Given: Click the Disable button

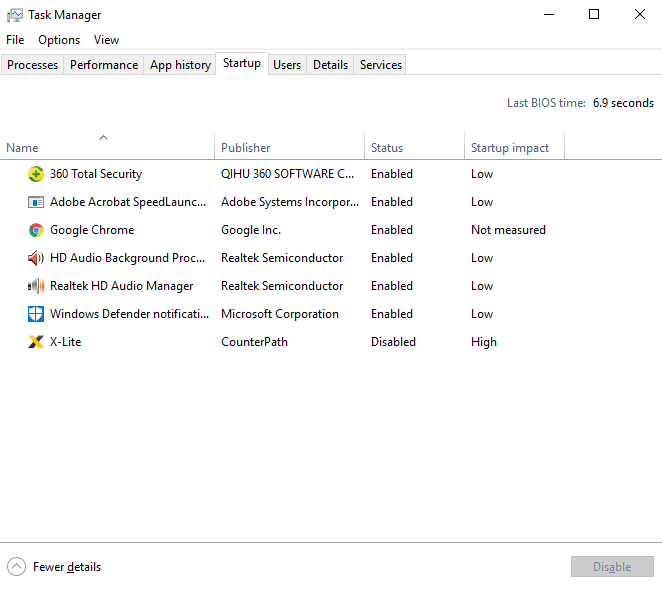Looking at the screenshot, I should click(612, 567).
